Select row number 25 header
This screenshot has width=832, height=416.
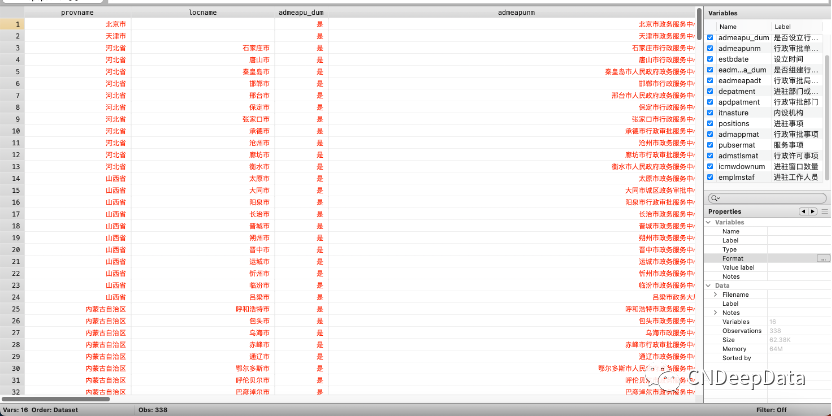12,309
